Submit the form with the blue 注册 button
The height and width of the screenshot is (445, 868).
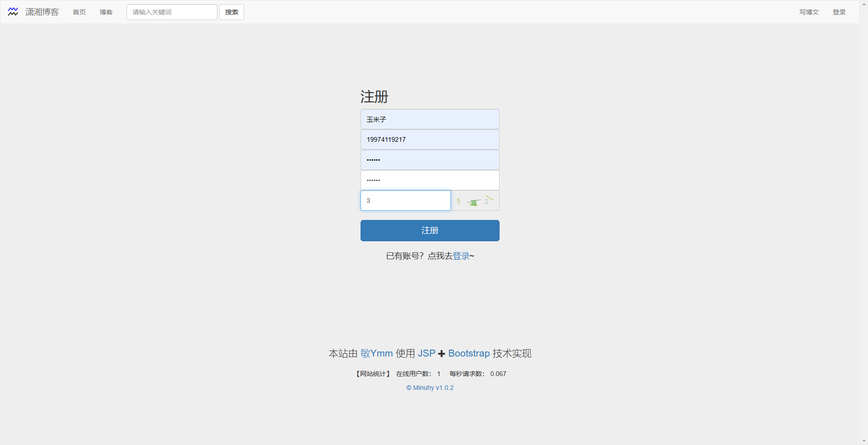(x=430, y=231)
